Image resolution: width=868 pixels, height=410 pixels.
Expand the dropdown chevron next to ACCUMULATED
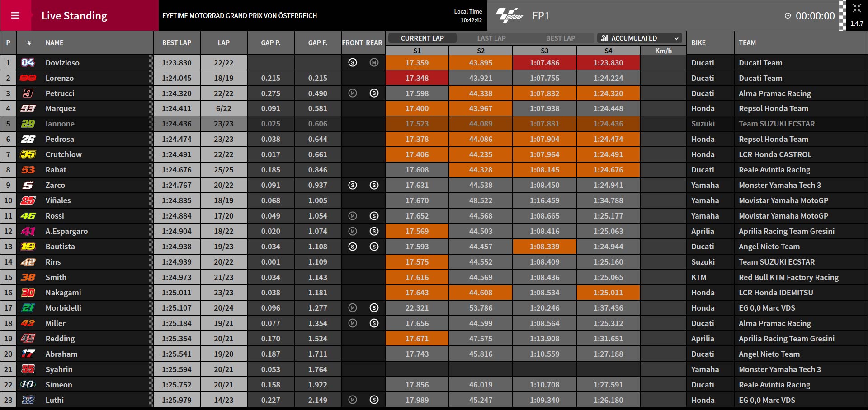(676, 38)
